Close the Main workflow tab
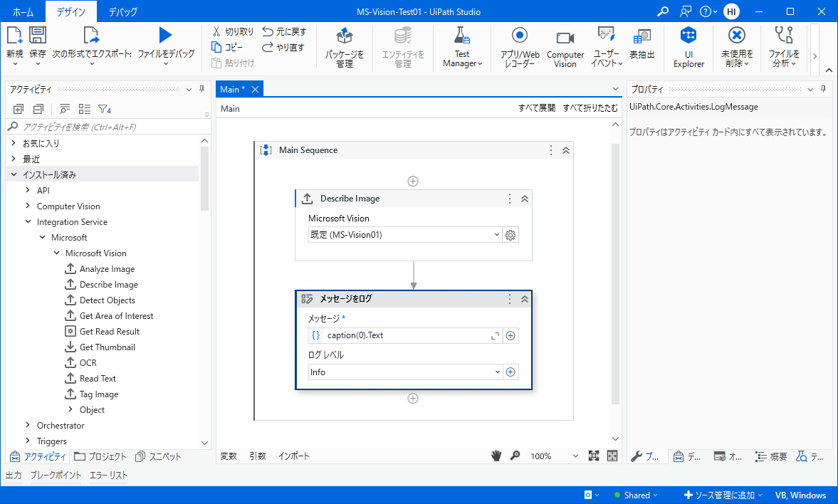This screenshot has width=838, height=504. 255,89
